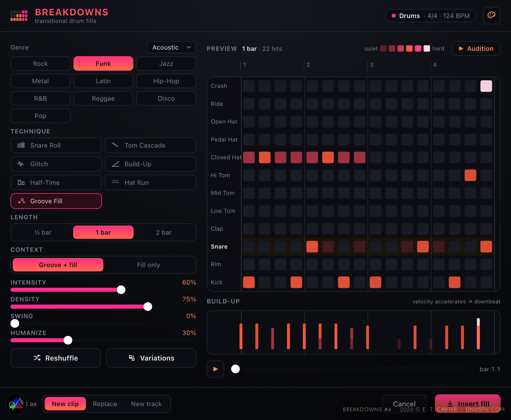Select the Metal genre
Viewport: 511px width, 420px height.
pos(40,81)
